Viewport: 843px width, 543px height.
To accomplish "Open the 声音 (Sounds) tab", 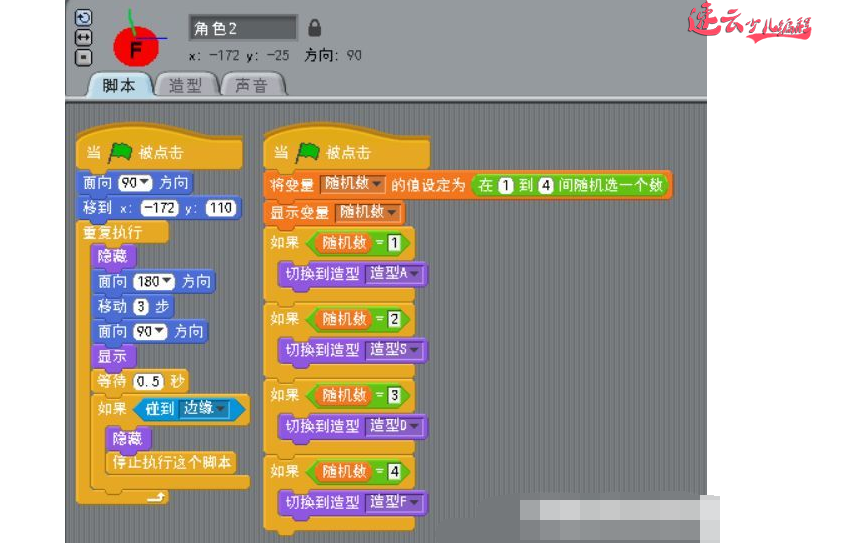I will coord(252,85).
